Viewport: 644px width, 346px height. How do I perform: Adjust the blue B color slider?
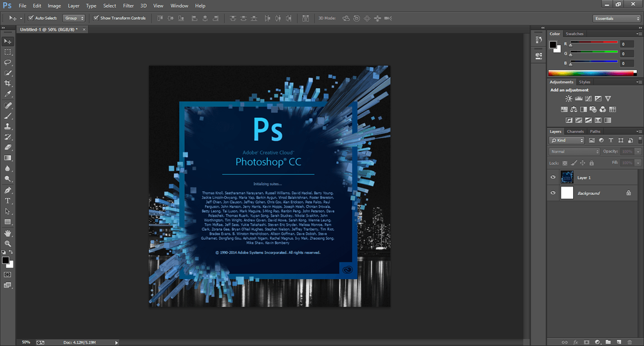pos(594,63)
